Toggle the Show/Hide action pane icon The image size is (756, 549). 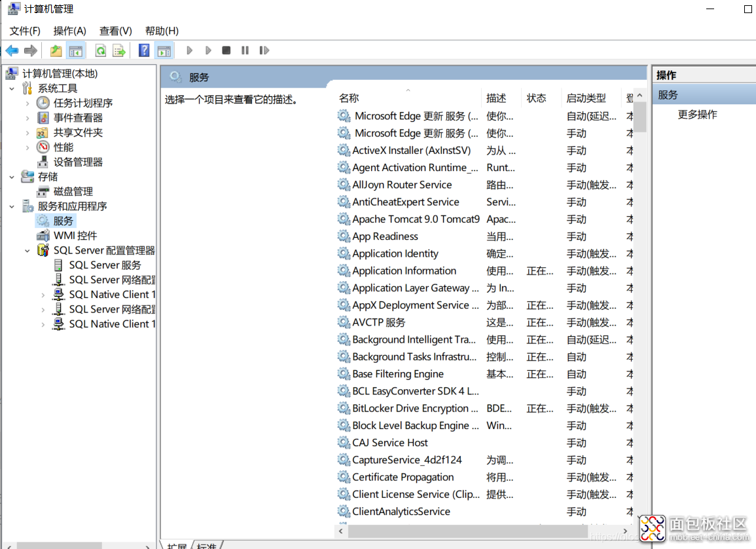(x=164, y=50)
